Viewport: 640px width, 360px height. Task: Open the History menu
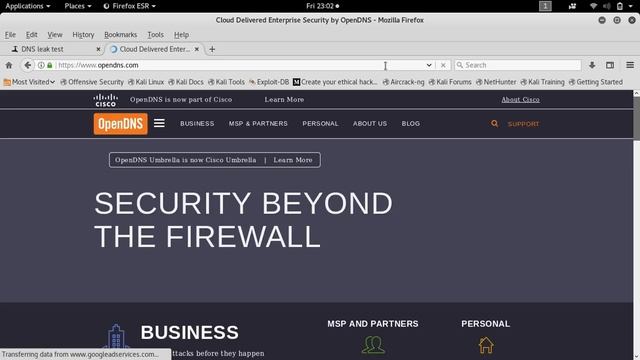[83, 35]
